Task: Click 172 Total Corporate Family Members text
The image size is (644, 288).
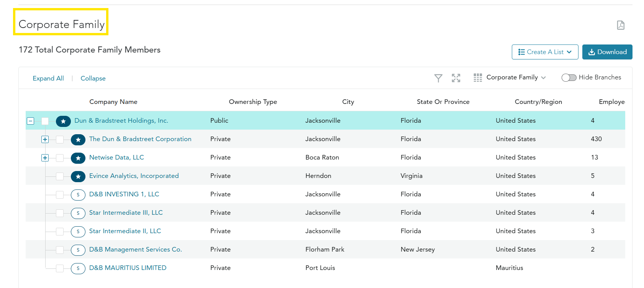Action: [90, 50]
